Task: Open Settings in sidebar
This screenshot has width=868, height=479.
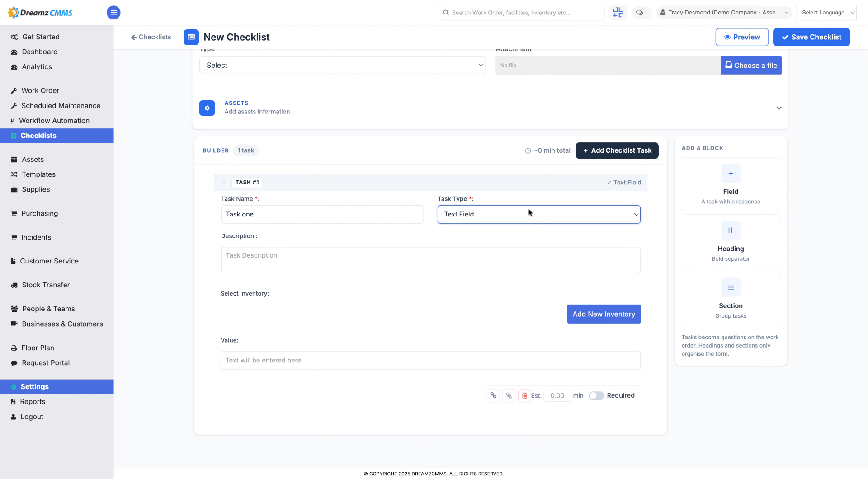Action: (57, 387)
